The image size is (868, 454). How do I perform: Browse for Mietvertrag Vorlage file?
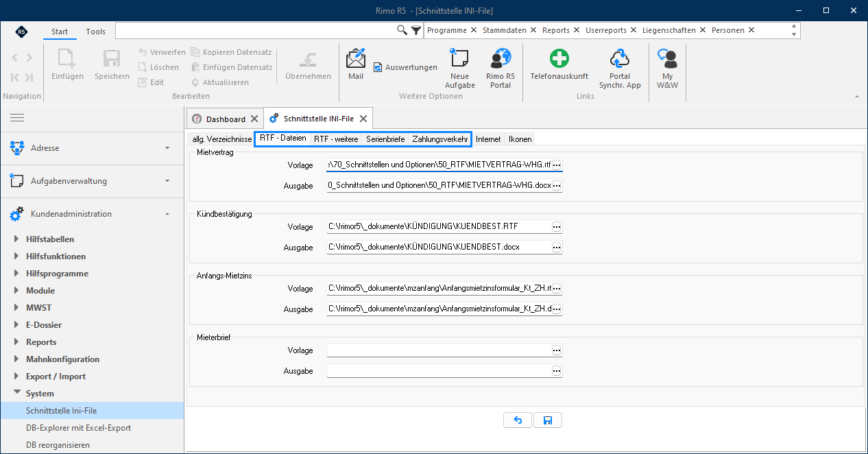pyautogui.click(x=557, y=165)
